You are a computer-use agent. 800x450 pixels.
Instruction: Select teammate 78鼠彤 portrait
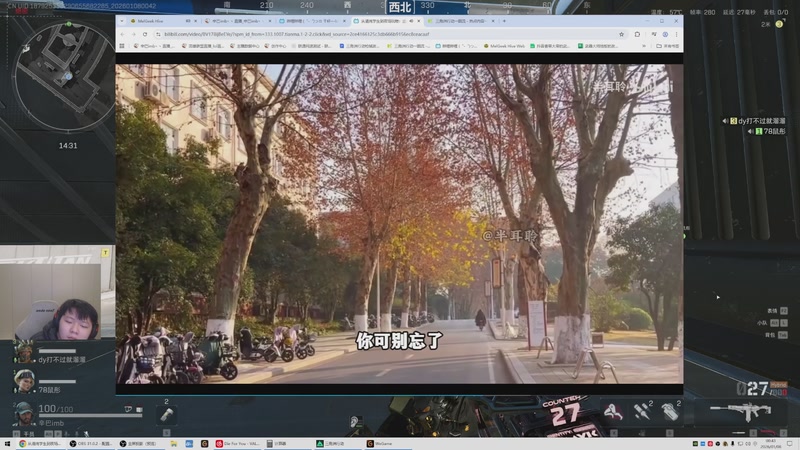pos(24,382)
